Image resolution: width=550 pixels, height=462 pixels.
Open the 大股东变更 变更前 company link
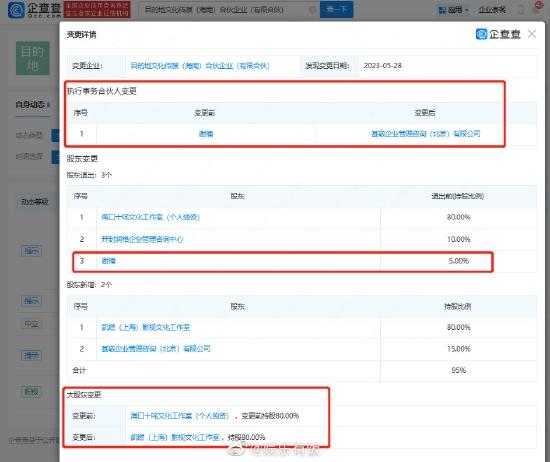180,416
